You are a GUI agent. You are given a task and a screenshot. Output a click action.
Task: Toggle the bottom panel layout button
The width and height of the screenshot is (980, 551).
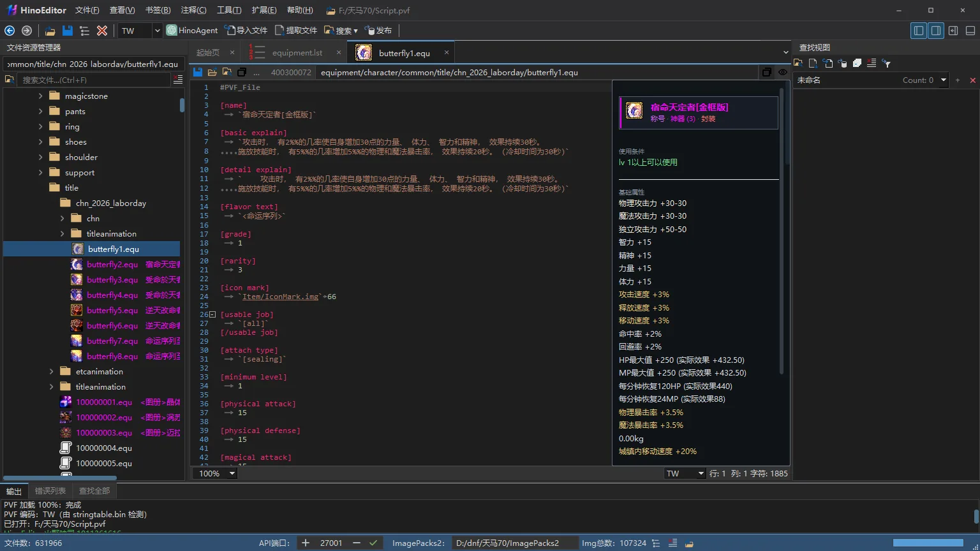970,31
